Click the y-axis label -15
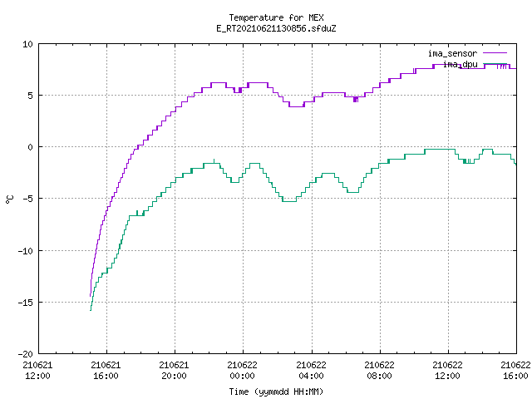 tap(25, 303)
